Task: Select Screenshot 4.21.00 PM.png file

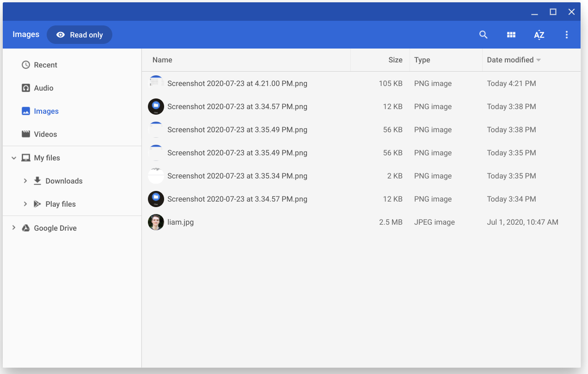Action: coord(361,83)
